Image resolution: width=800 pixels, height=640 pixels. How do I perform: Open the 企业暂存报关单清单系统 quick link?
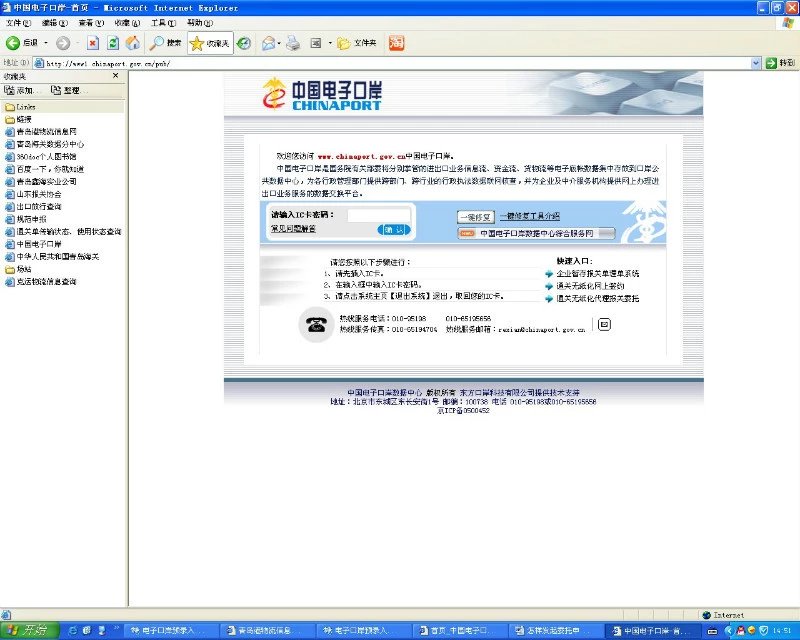(x=597, y=274)
